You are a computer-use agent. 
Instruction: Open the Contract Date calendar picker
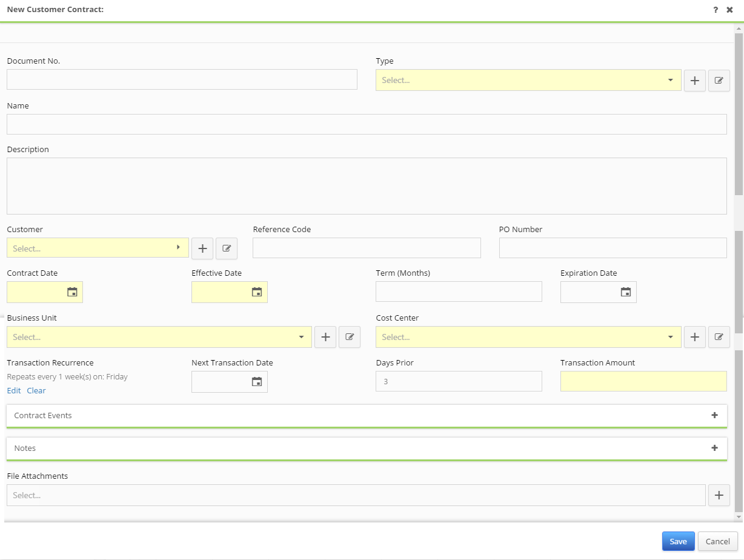pyautogui.click(x=72, y=292)
